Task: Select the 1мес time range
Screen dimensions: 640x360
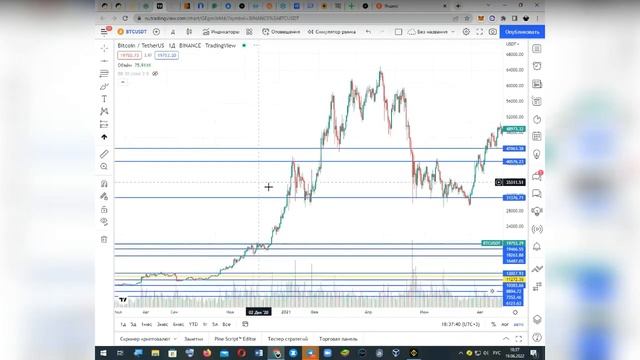Action: coord(147,324)
